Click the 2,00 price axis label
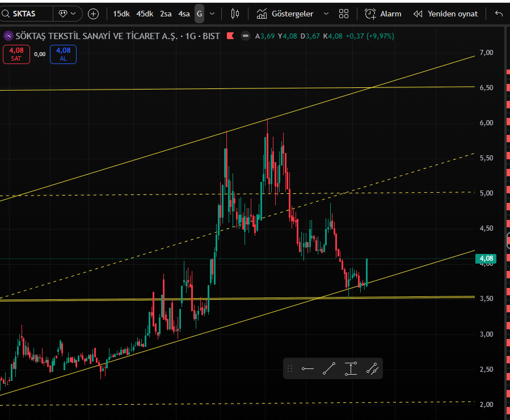510x420 pixels. click(x=486, y=404)
